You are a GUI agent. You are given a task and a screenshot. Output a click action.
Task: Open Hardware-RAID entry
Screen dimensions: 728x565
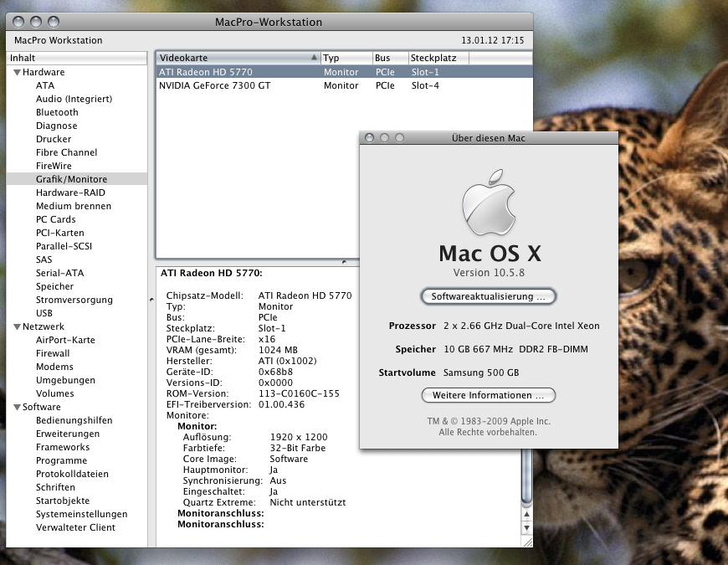pyautogui.click(x=70, y=193)
